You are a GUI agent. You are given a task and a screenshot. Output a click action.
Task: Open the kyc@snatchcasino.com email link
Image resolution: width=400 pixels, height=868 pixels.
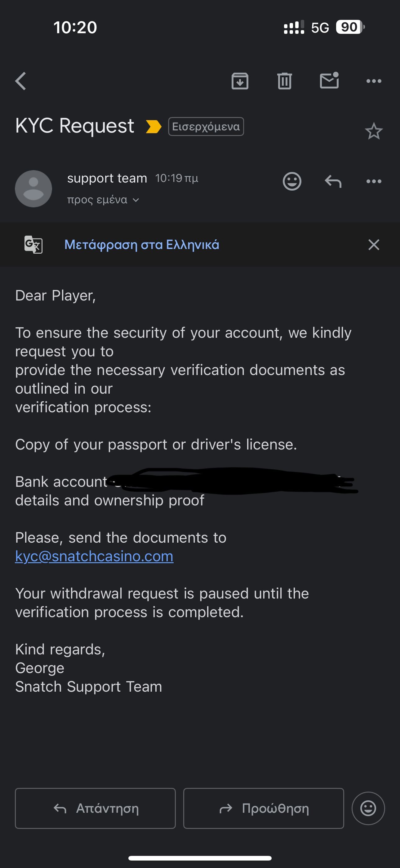pos(94,556)
